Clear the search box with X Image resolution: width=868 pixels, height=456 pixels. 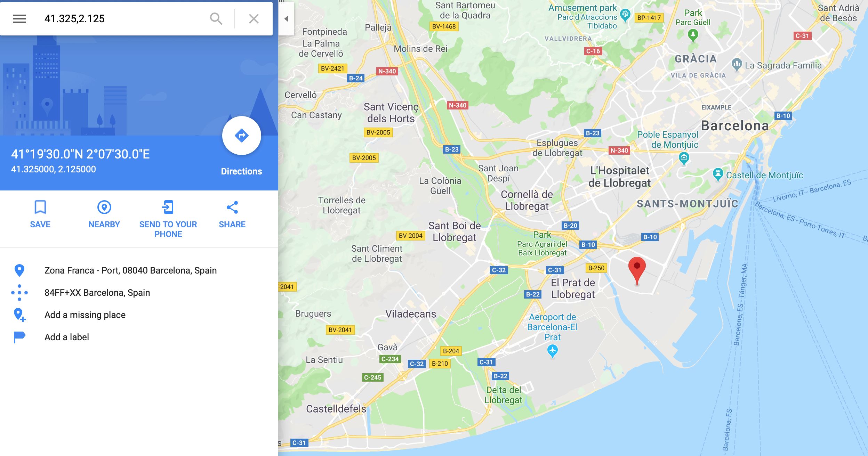tap(254, 19)
